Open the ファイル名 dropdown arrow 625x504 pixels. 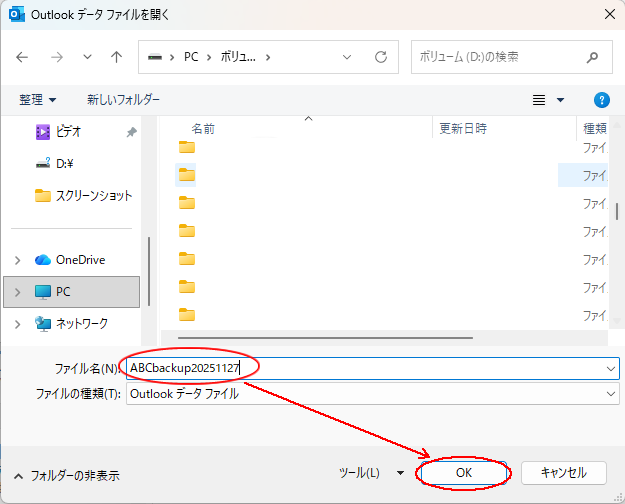click(x=611, y=368)
